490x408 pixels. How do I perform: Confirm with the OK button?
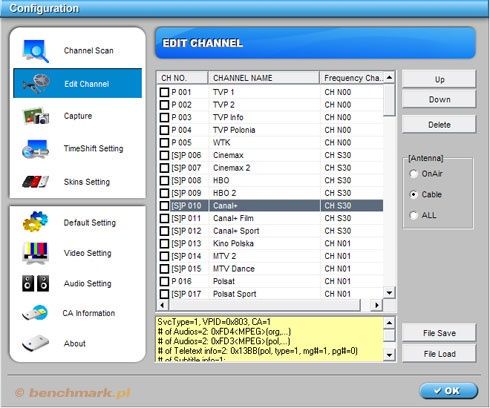coord(449,390)
